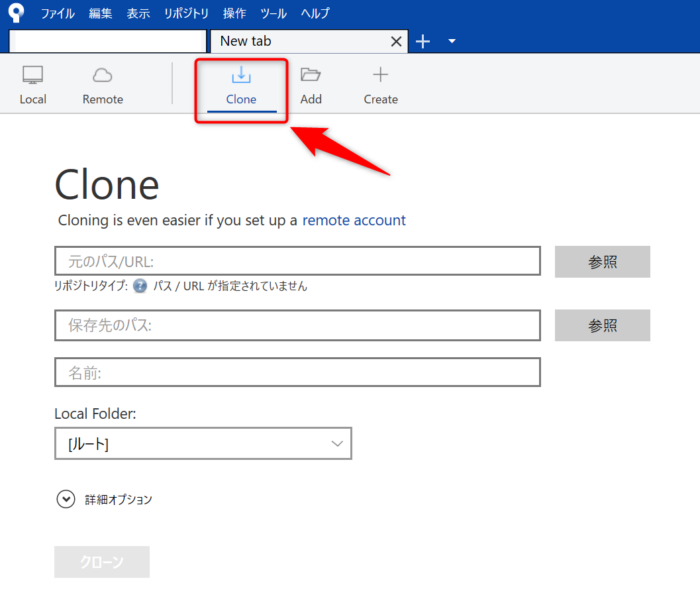Select the Clone download icon
Image resolution: width=700 pixels, height=611 pixels.
click(241, 76)
